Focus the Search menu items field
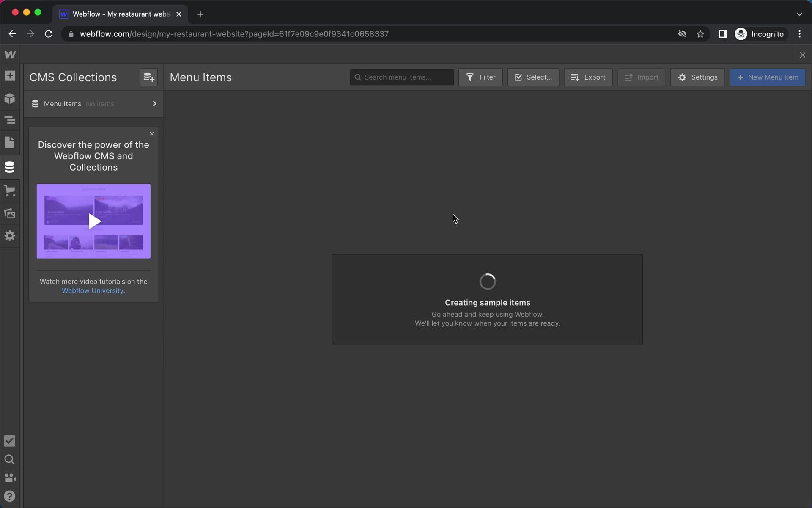The image size is (812, 508). [x=402, y=77]
